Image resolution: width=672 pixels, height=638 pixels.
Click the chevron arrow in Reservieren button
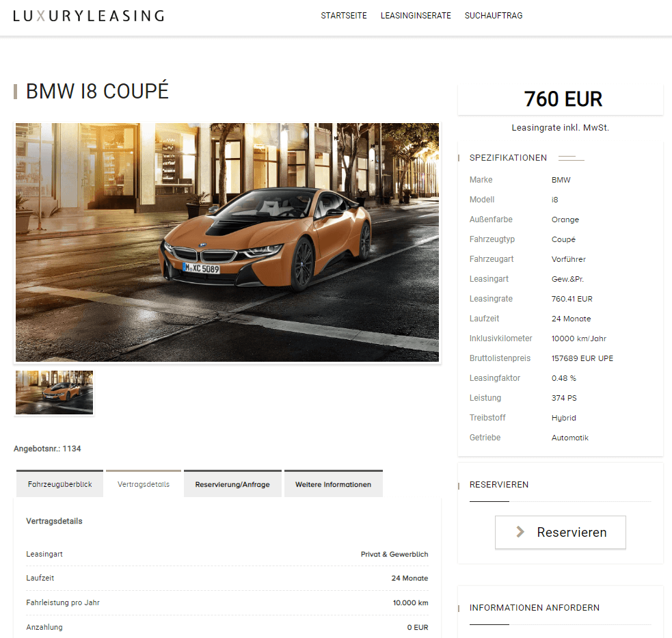(520, 532)
